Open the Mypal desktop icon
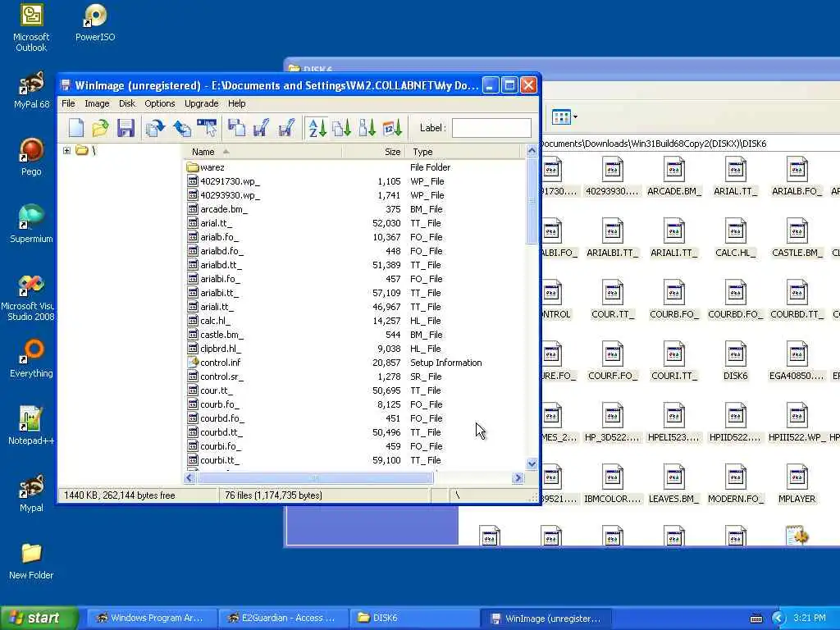 coord(31,493)
